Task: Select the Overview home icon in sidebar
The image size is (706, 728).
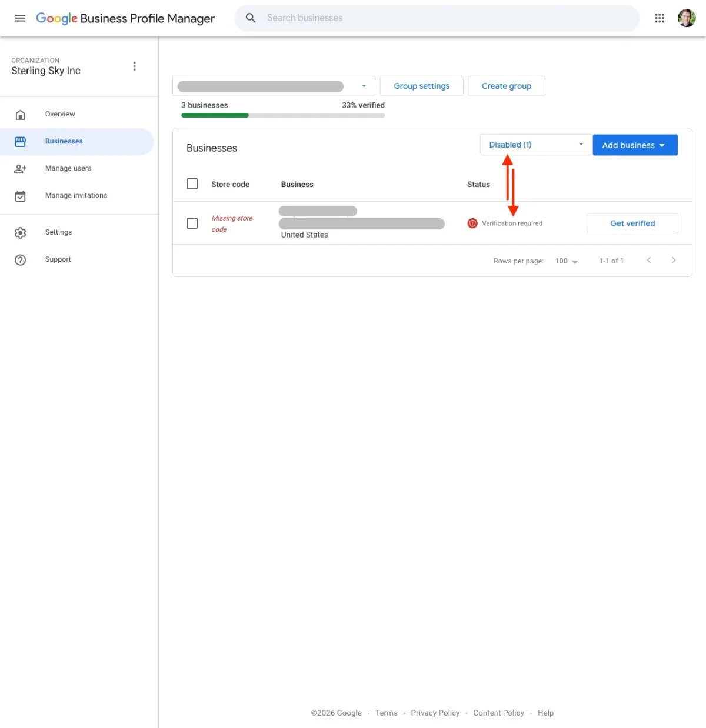Action: [21, 114]
